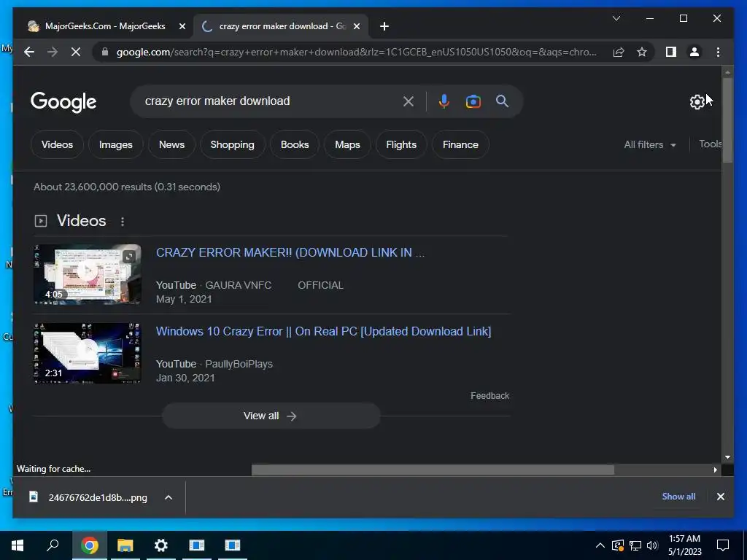Click the horizontal scrollbar thumb
This screenshot has height=560, width=747.
pyautogui.click(x=433, y=470)
